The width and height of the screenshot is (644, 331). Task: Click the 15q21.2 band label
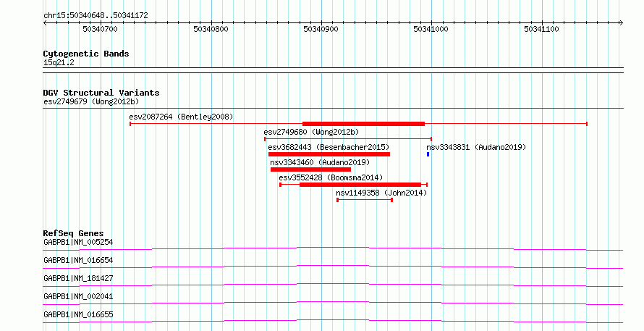59,62
